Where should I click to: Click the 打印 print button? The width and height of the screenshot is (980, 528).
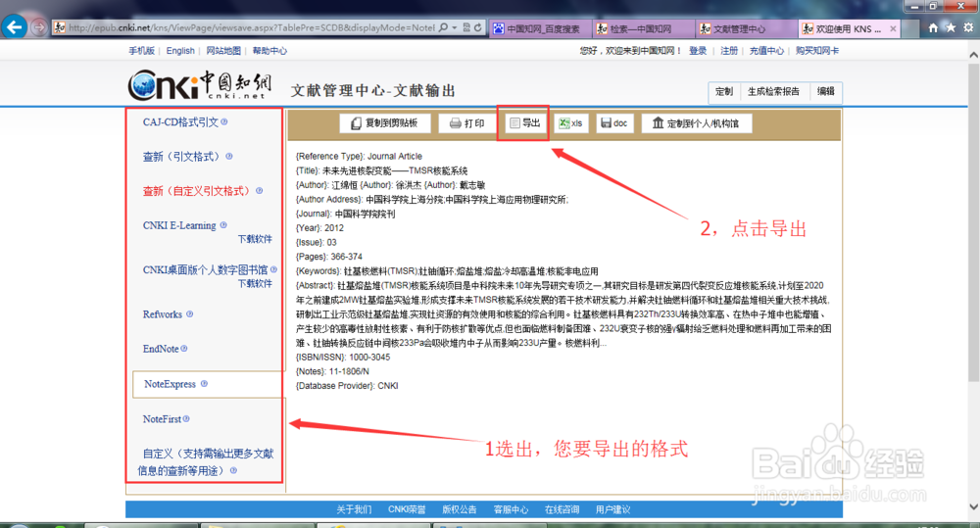466,123
